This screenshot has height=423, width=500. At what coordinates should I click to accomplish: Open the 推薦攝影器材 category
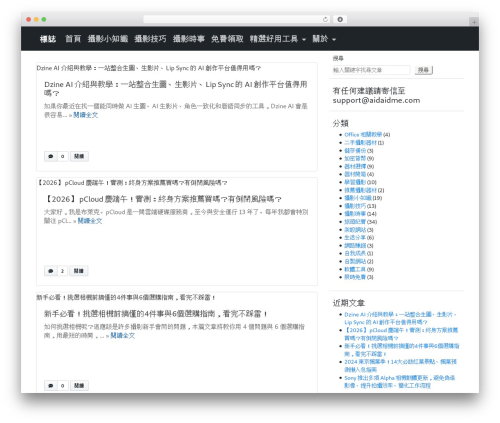tap(360, 190)
